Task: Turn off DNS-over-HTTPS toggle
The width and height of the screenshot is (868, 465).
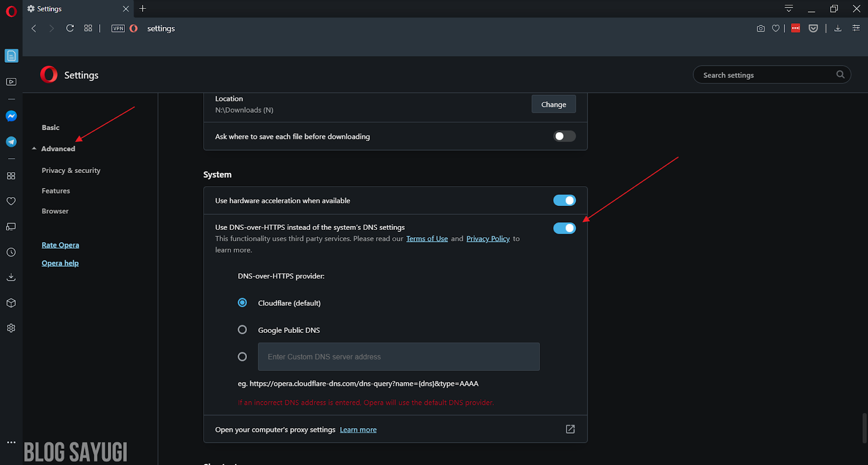Action: 564,228
